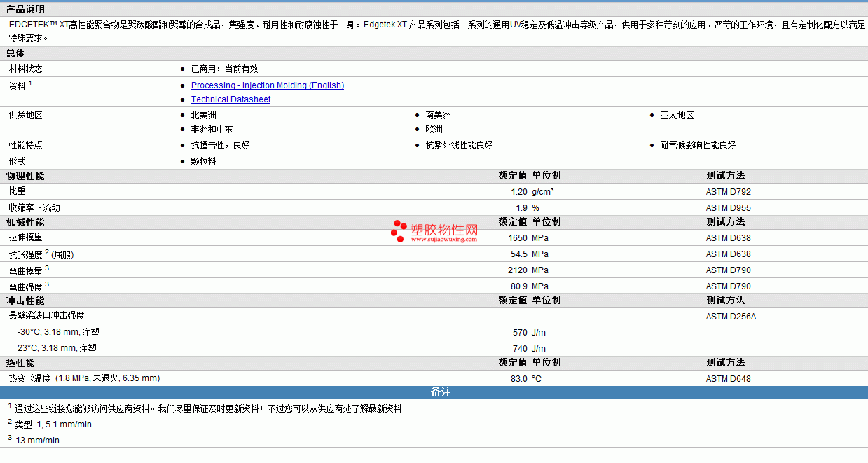This screenshot has width=868, height=463.
Task: Click the 热变形温度 (1.8 MPa) property label
Action: tap(84, 378)
